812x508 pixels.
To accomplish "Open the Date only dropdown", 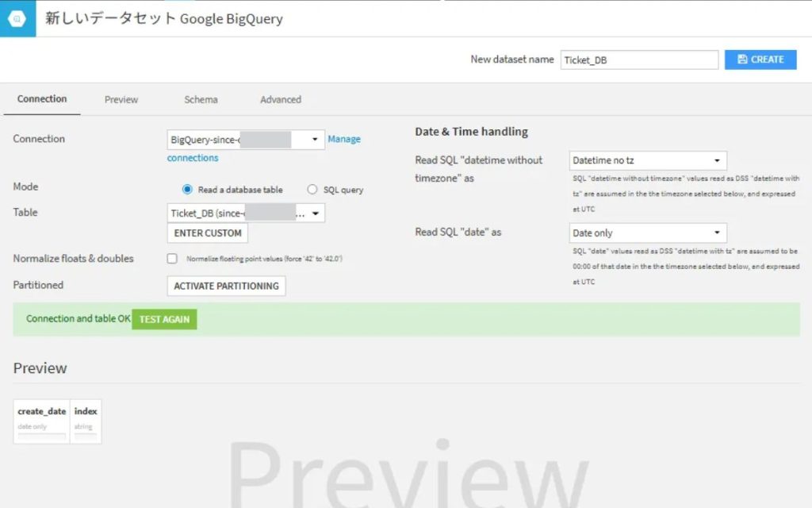I will 648,233.
